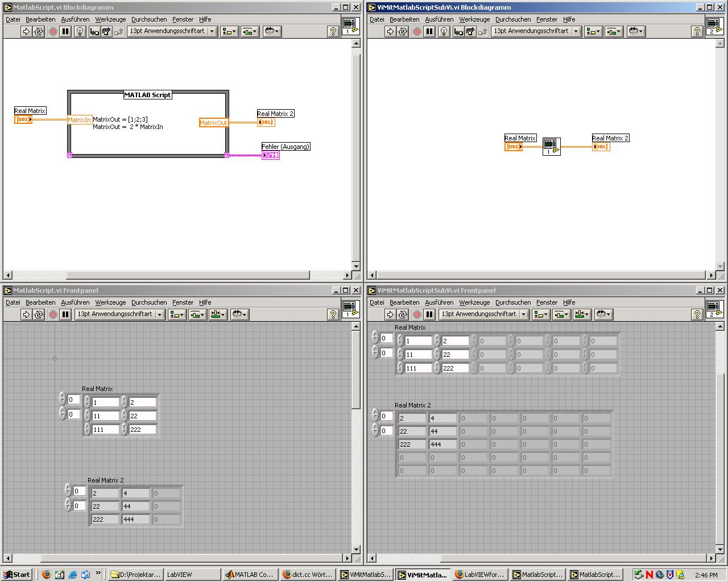The height and width of the screenshot is (582, 728).
Task: Open context help in ViMitMatlabScriptSubVi.vi Blockdiagramm
Action: pyautogui.click(x=697, y=31)
